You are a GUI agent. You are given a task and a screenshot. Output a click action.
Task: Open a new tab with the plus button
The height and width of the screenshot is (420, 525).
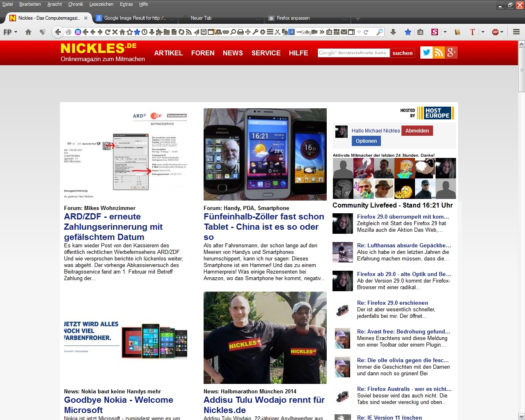(x=358, y=18)
